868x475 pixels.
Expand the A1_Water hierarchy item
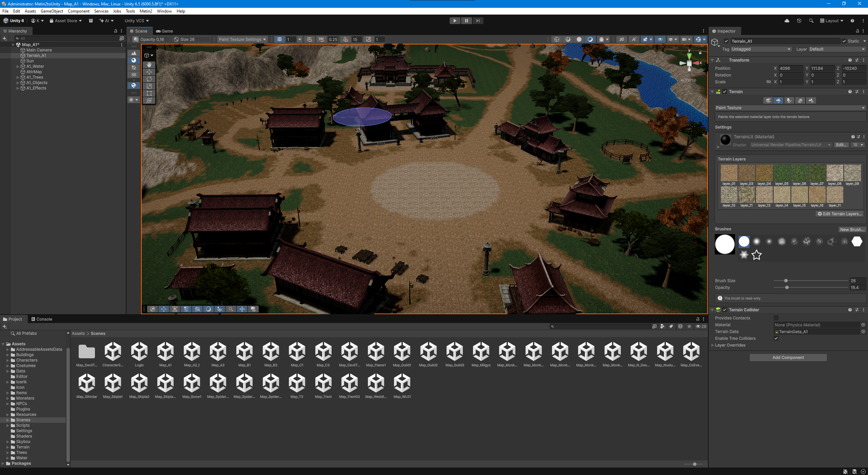[x=18, y=66]
